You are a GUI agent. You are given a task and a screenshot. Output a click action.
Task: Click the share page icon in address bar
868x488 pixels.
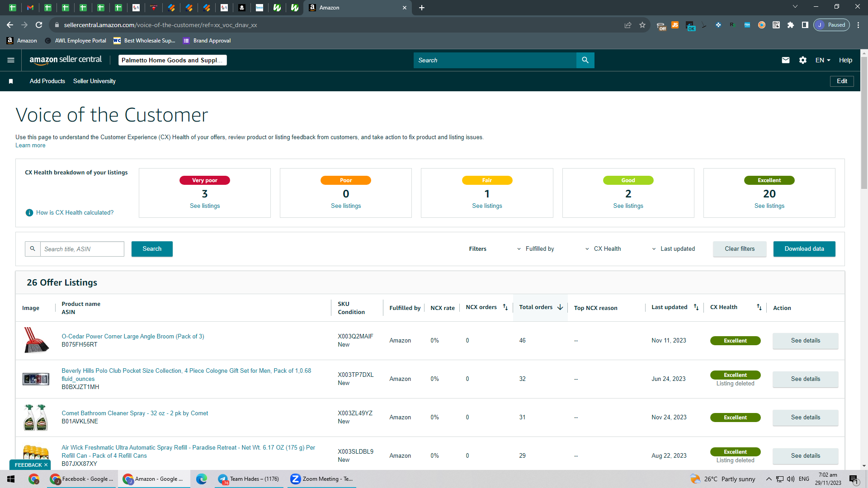click(628, 25)
